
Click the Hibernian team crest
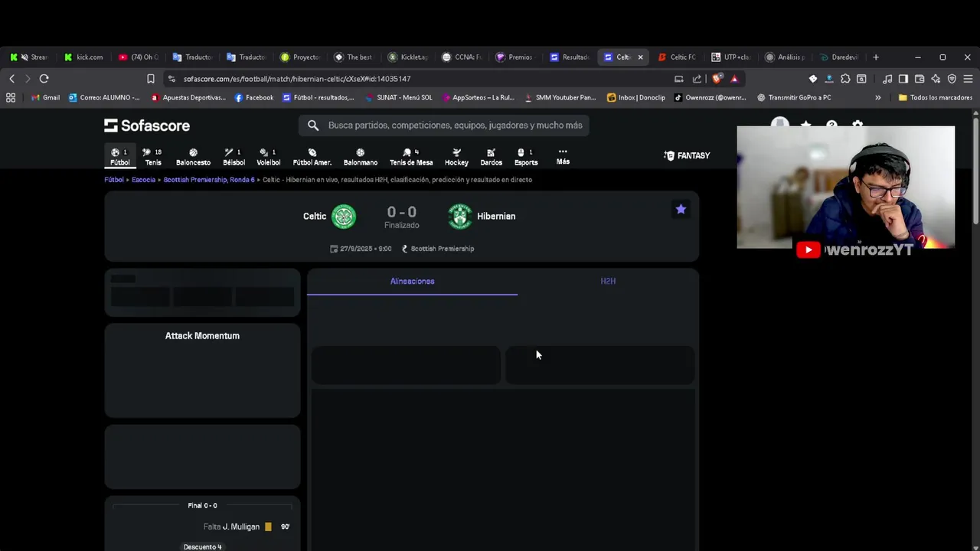[460, 217]
